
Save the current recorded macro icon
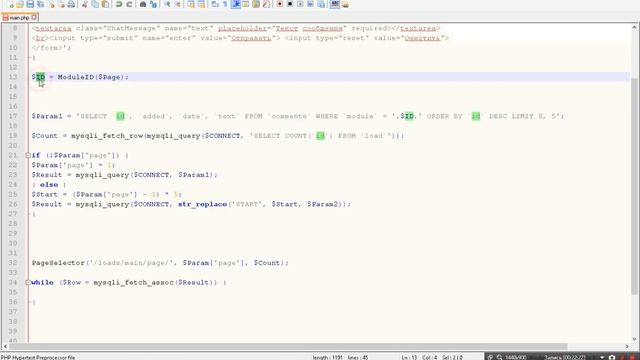321,4
